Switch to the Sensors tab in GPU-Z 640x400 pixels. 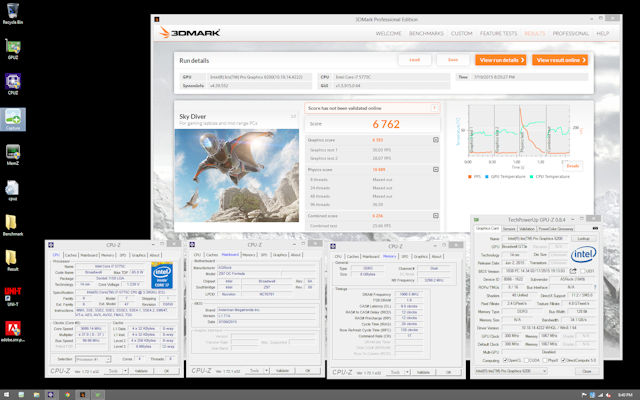pyautogui.click(x=509, y=229)
